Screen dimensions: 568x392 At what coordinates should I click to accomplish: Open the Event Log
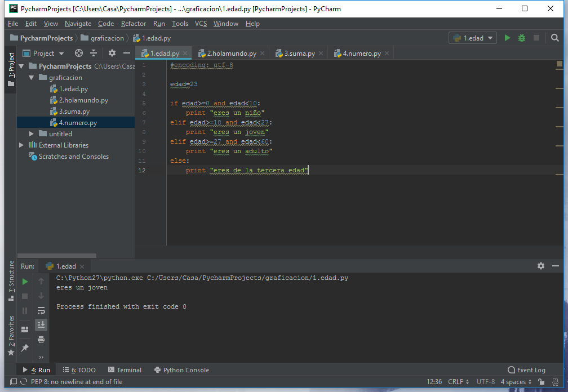pos(526,370)
